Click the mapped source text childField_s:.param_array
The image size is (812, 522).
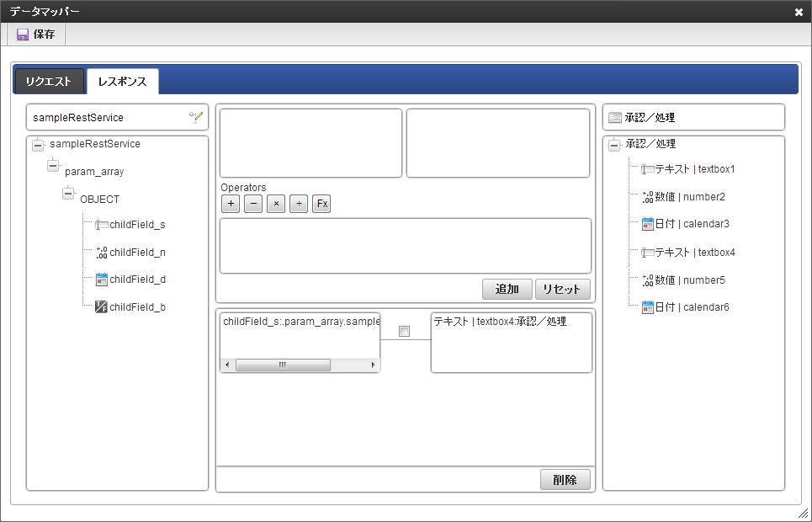point(301,322)
